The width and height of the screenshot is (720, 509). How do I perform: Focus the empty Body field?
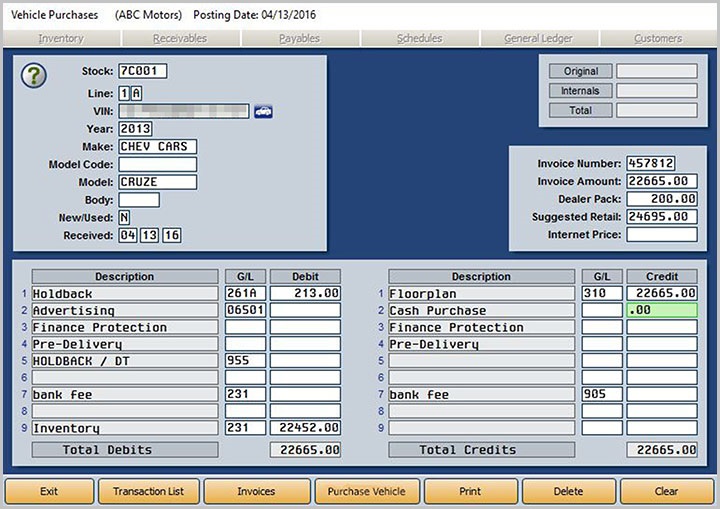pos(139,200)
